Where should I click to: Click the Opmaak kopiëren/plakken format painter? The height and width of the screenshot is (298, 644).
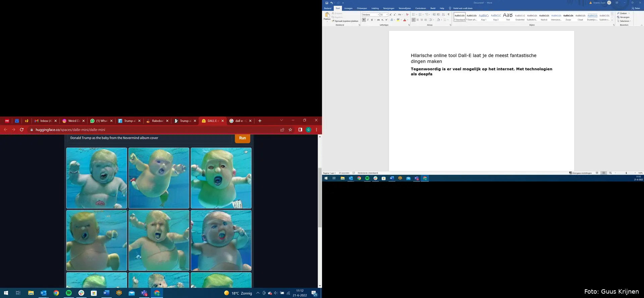(345, 21)
